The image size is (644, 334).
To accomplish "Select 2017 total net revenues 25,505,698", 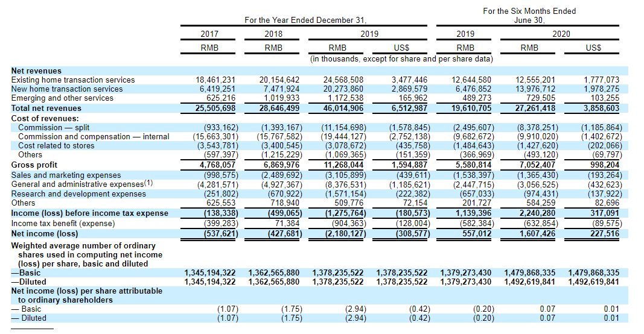I will [x=215, y=109].
